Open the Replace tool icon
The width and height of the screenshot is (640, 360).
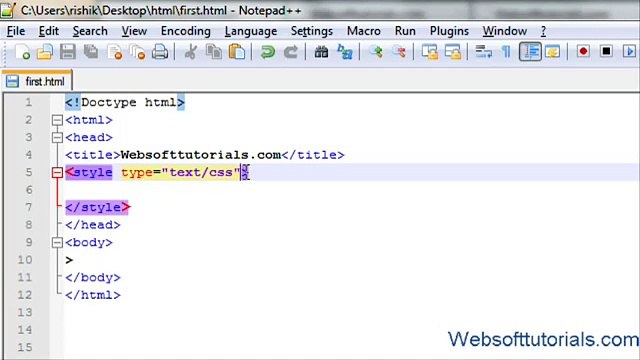(344, 52)
